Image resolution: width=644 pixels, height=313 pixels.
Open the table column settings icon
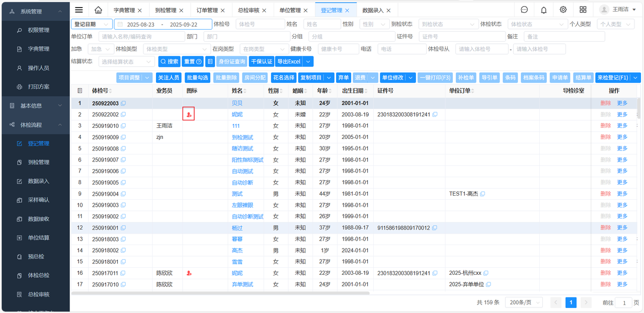[x=79, y=91]
